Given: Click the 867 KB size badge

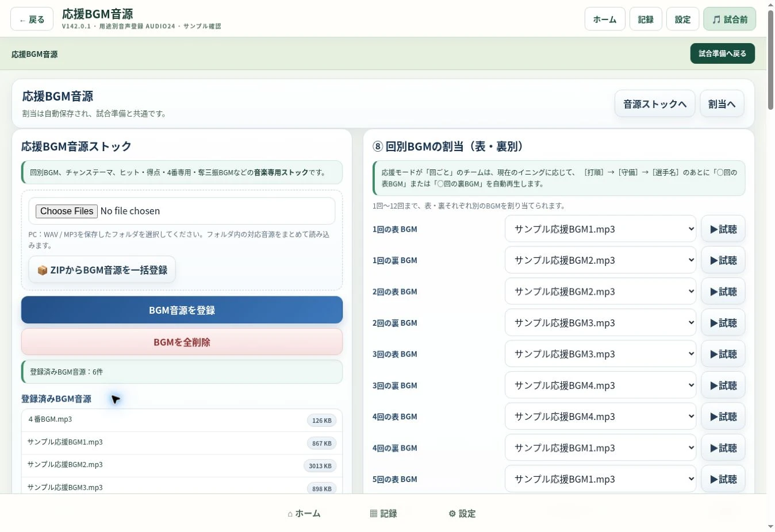Looking at the screenshot, I should (322, 443).
